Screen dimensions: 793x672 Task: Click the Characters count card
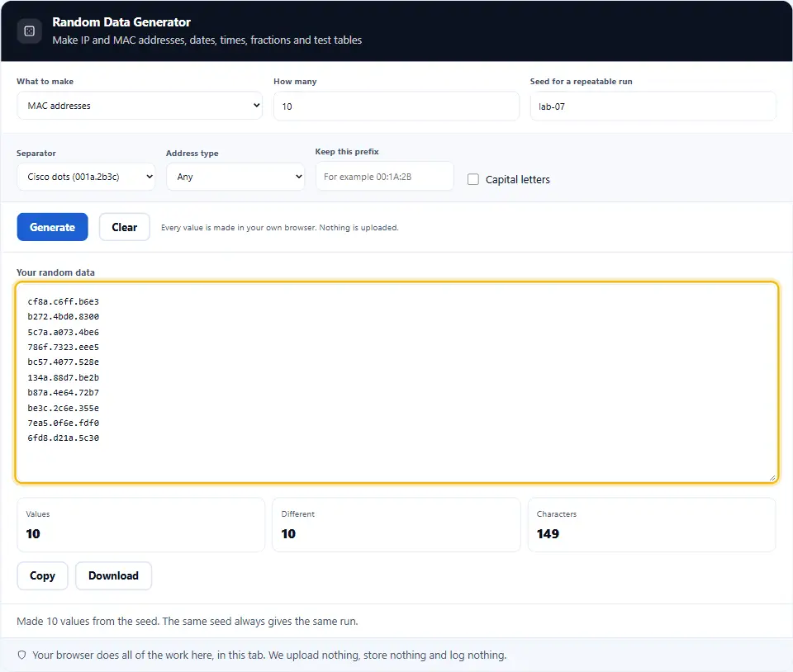coord(652,525)
